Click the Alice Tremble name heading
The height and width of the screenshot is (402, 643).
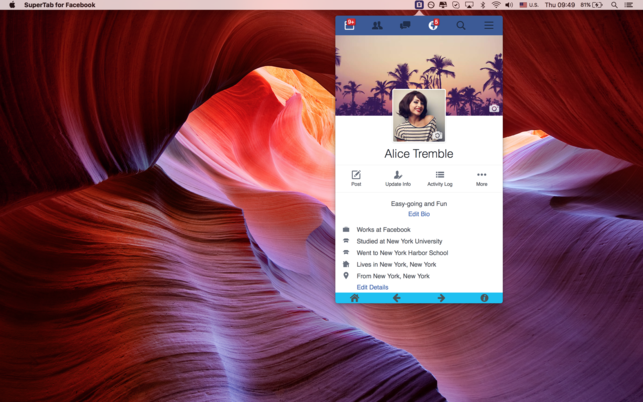pos(419,154)
